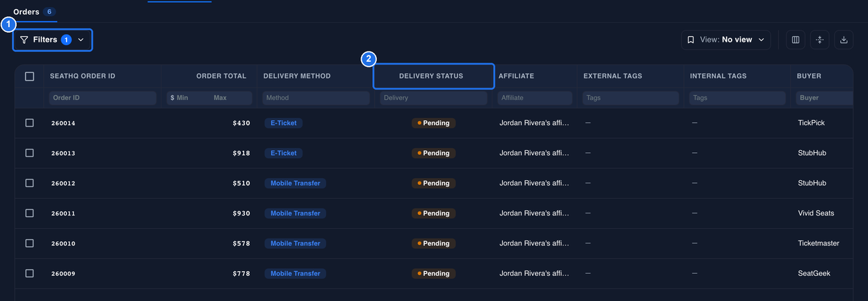Image resolution: width=868 pixels, height=301 pixels.
Task: Sort by Delivery Status column header
Action: (431, 76)
